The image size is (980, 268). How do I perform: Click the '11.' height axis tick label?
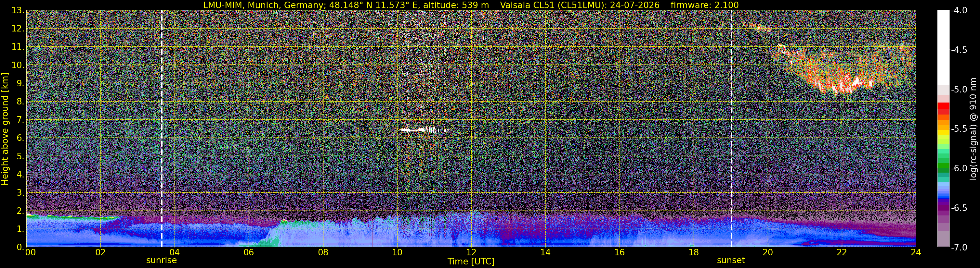18,47
